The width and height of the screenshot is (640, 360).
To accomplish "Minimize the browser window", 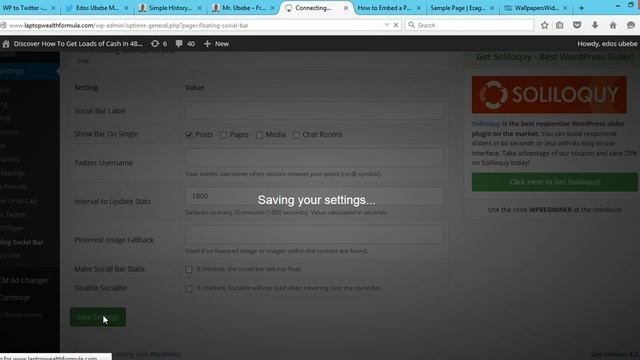I will pos(618,5).
